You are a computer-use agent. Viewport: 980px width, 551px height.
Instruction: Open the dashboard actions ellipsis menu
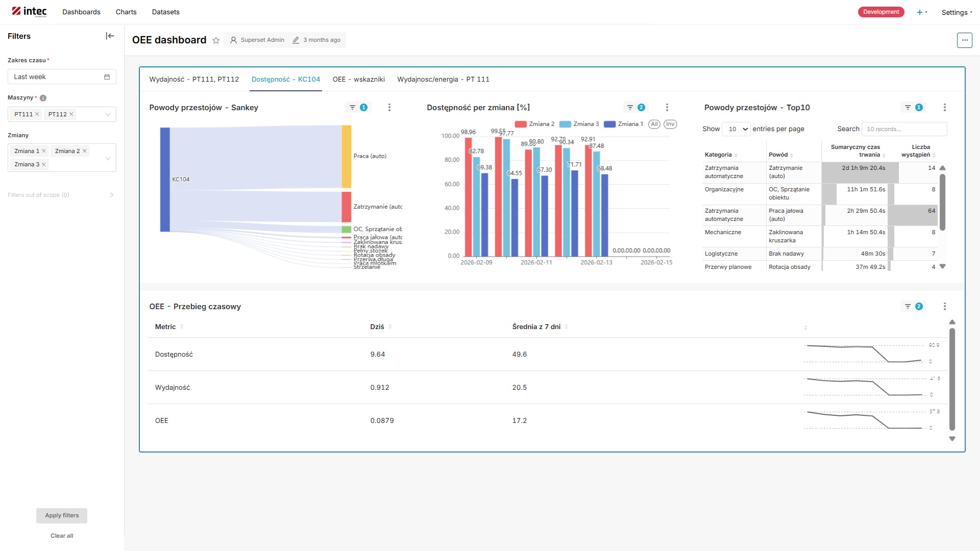pyautogui.click(x=964, y=40)
